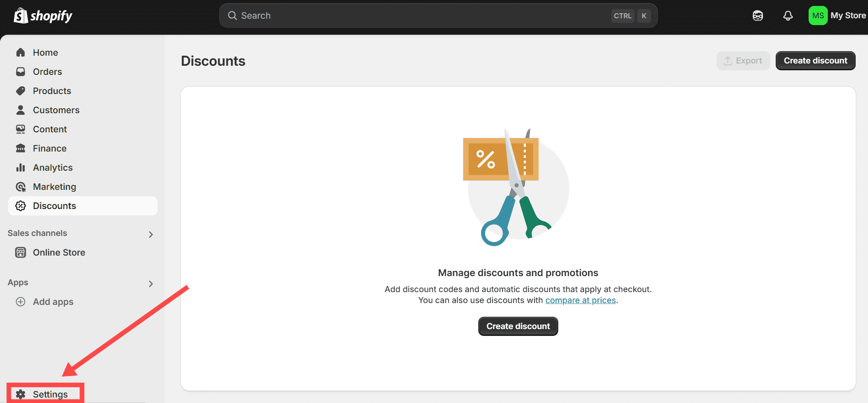Expand the Sales channels chevron
Viewport: 868px width, 403px height.
[x=151, y=234]
